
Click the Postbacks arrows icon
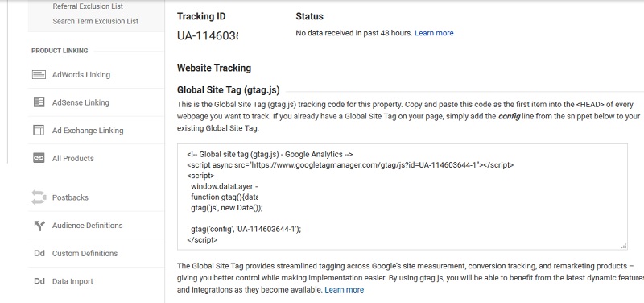(x=39, y=197)
